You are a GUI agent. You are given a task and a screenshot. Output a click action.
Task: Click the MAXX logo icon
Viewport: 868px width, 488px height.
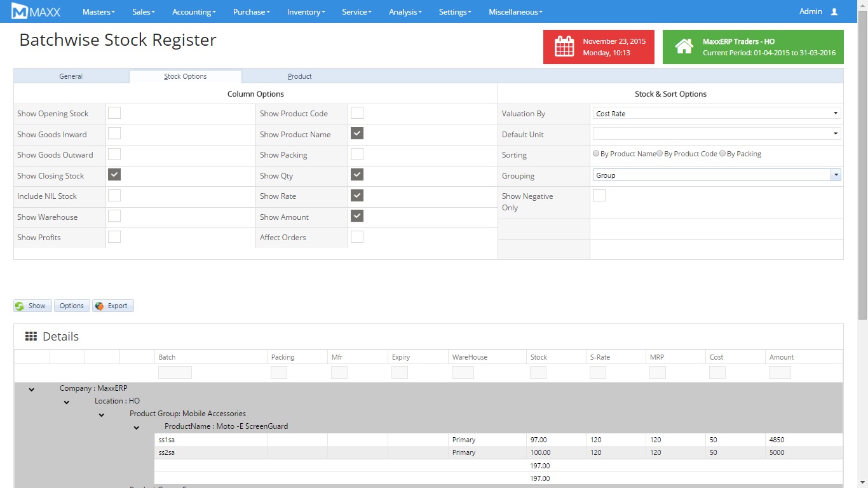[x=20, y=11]
